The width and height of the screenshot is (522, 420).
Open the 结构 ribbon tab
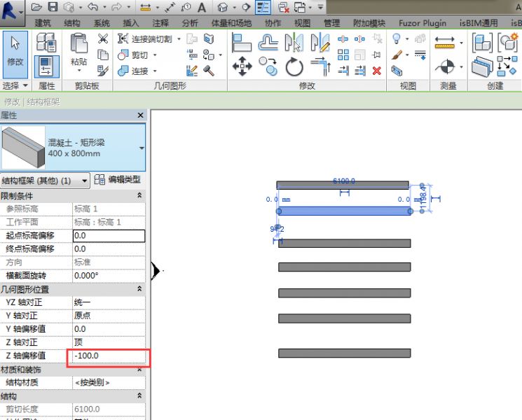click(72, 23)
